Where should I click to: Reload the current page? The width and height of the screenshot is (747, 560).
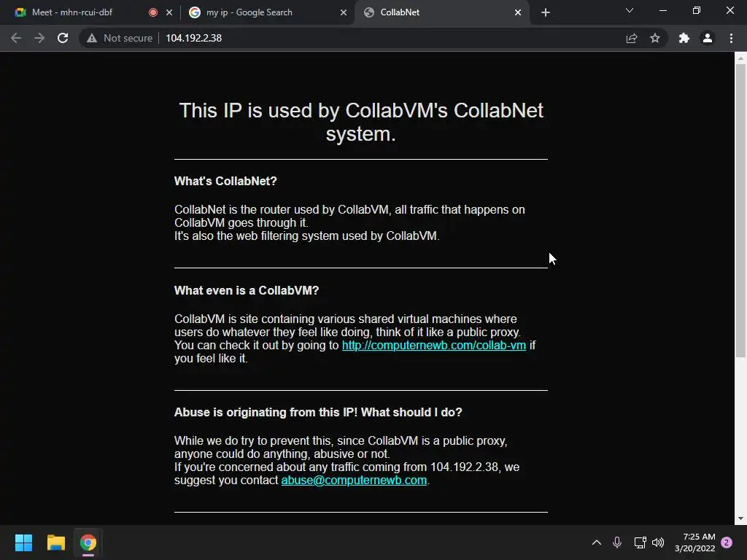(x=63, y=38)
